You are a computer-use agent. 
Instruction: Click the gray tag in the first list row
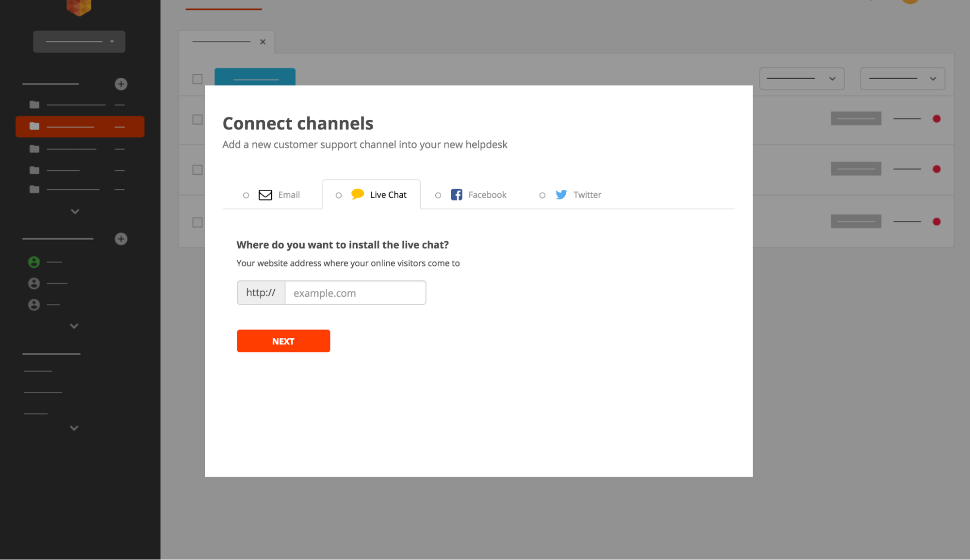pyautogui.click(x=856, y=118)
